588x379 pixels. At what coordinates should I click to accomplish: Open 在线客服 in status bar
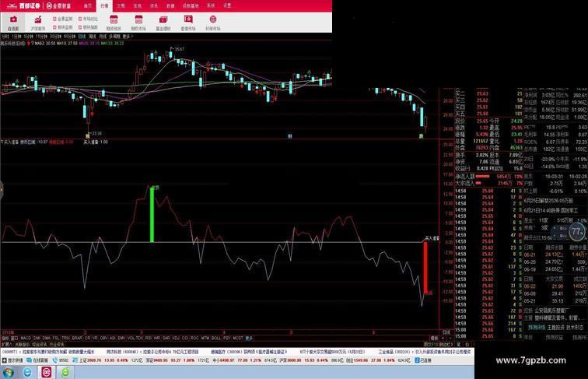(x=37, y=360)
